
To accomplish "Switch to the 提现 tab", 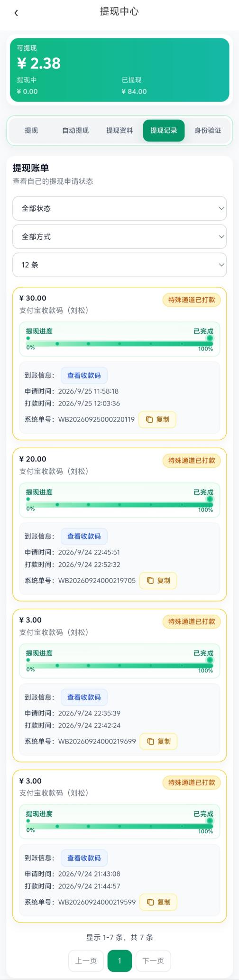I will coord(31,131).
